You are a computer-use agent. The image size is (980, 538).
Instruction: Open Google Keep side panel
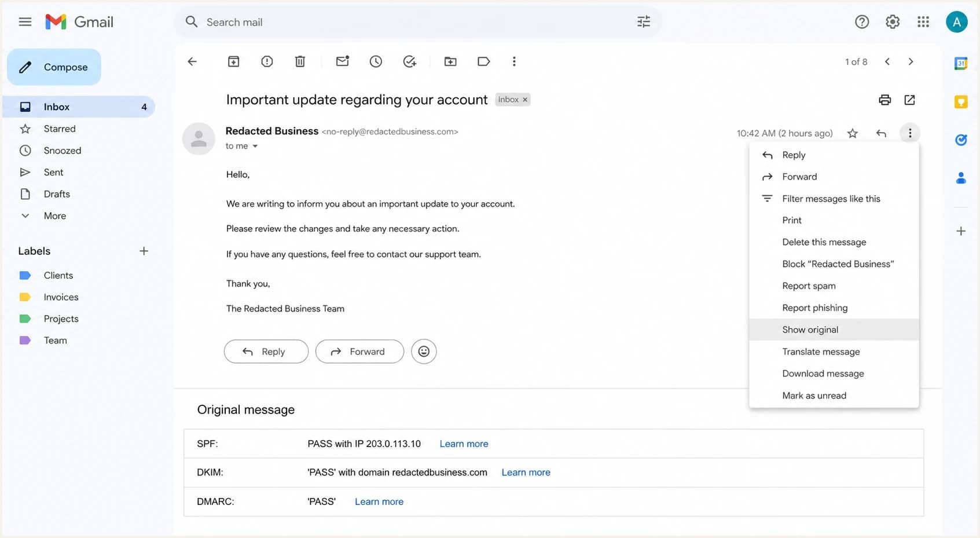coord(961,102)
